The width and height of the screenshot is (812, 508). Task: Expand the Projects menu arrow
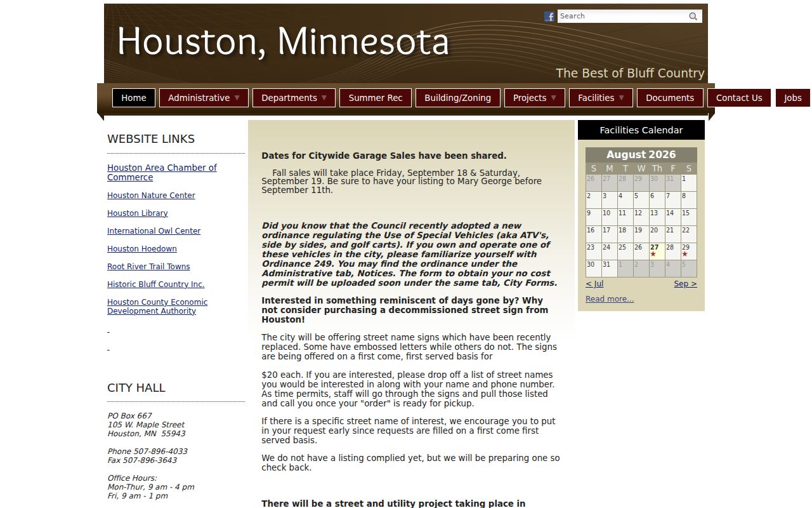point(553,98)
